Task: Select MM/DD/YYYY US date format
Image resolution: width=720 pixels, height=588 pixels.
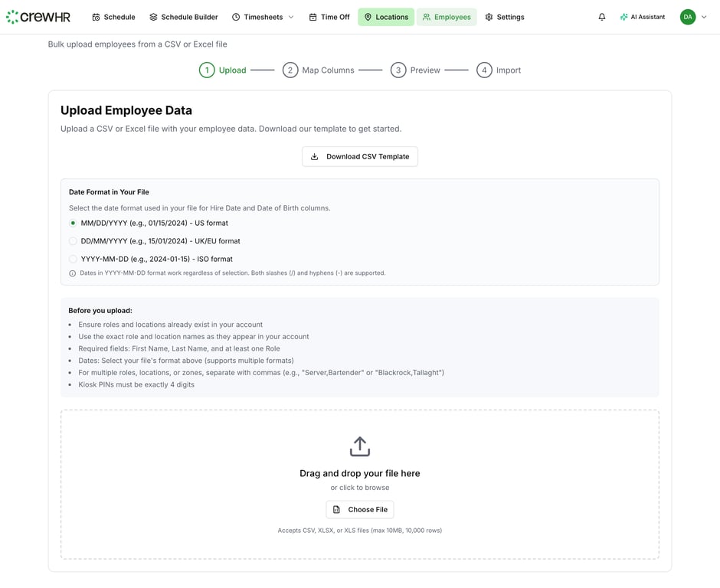Action: 74,224
